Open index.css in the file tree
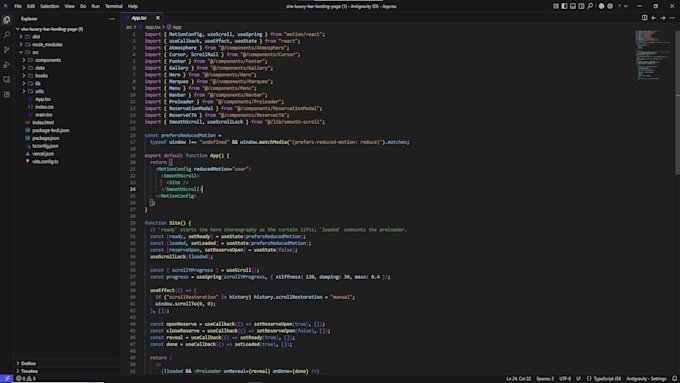 (x=44, y=107)
